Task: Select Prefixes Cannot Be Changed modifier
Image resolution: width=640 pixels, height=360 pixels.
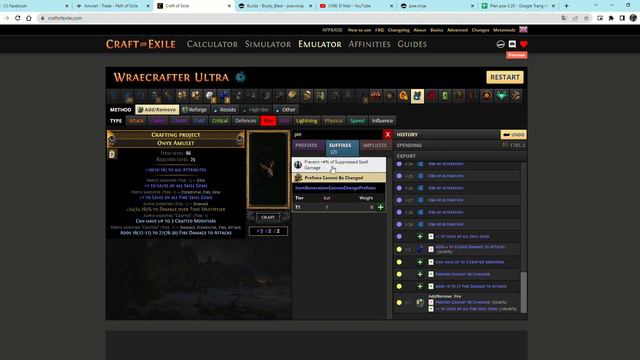Action: click(x=339, y=178)
